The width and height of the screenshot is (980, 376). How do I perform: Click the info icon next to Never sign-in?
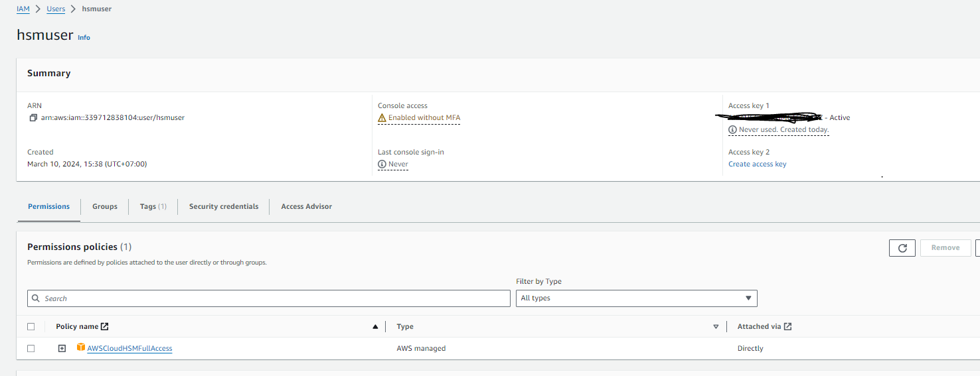[382, 164]
